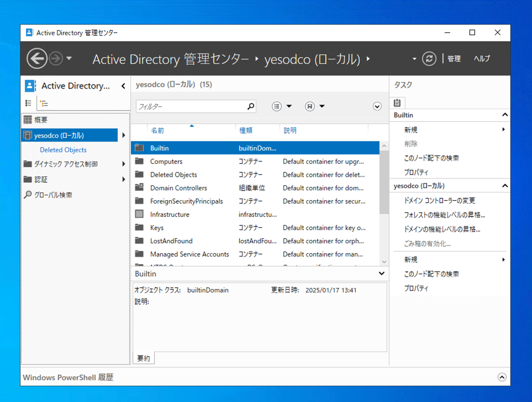
Task: Collapse the navigation pane with the chevron
Action: pos(123,86)
